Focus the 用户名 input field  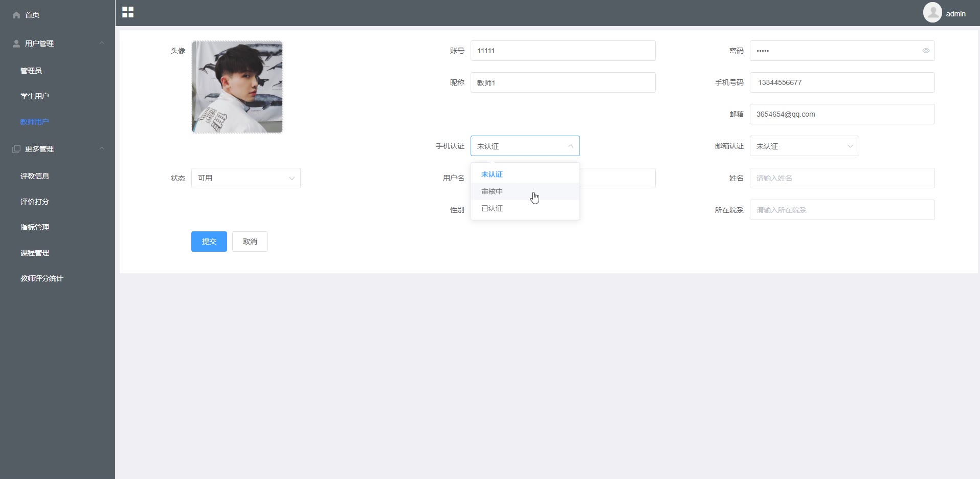click(618, 178)
